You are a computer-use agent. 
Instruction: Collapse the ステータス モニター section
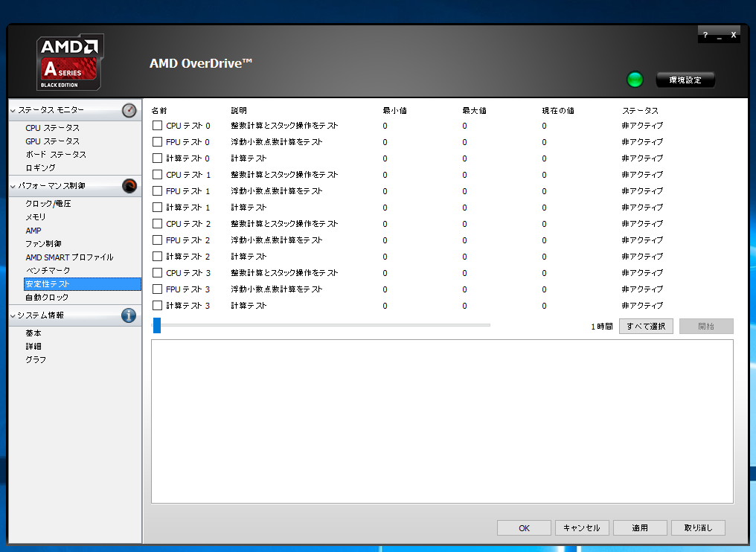point(13,110)
